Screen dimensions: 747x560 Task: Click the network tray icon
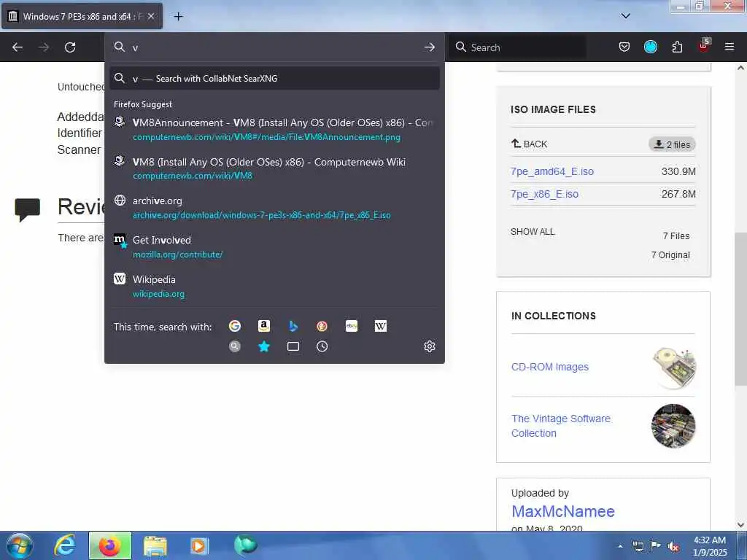click(x=638, y=546)
